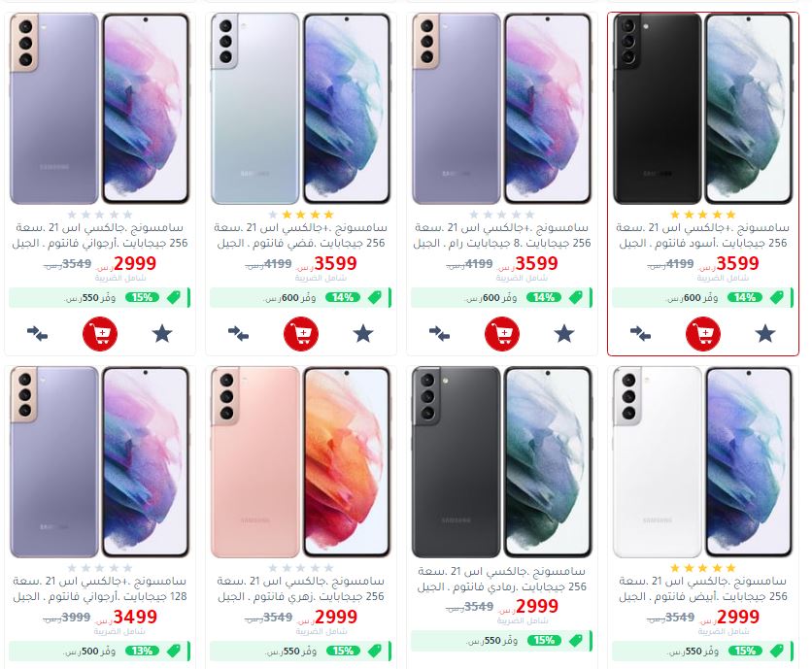The width and height of the screenshot is (812, 669).
Task: Click 15% discount tag on gray Galaxy S21
Action: pyautogui.click(x=544, y=641)
